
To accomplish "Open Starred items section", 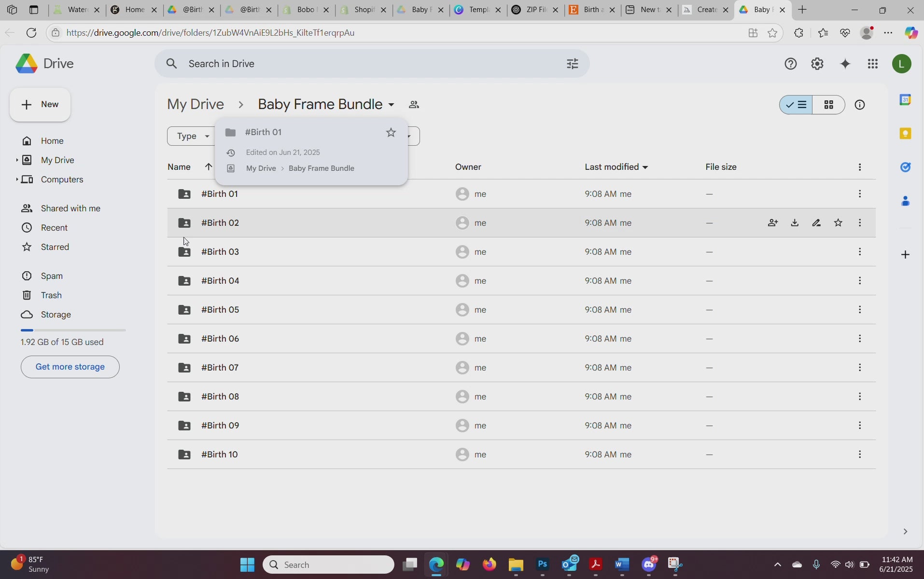I will point(55,247).
